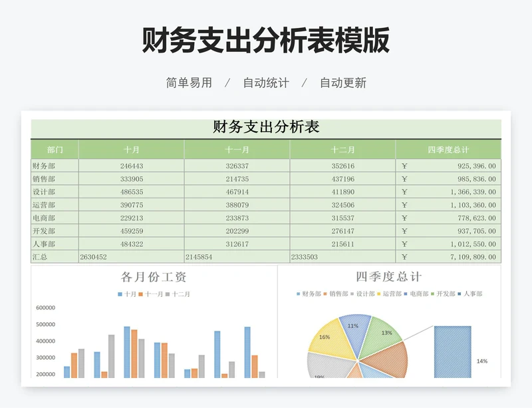Click the 自动更新 subtitle text
532x408 pixels.
click(343, 83)
